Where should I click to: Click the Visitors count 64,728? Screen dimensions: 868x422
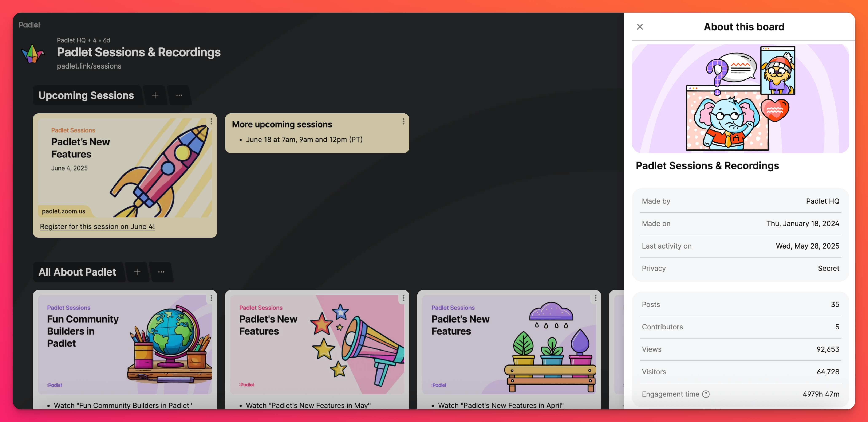coord(828,372)
